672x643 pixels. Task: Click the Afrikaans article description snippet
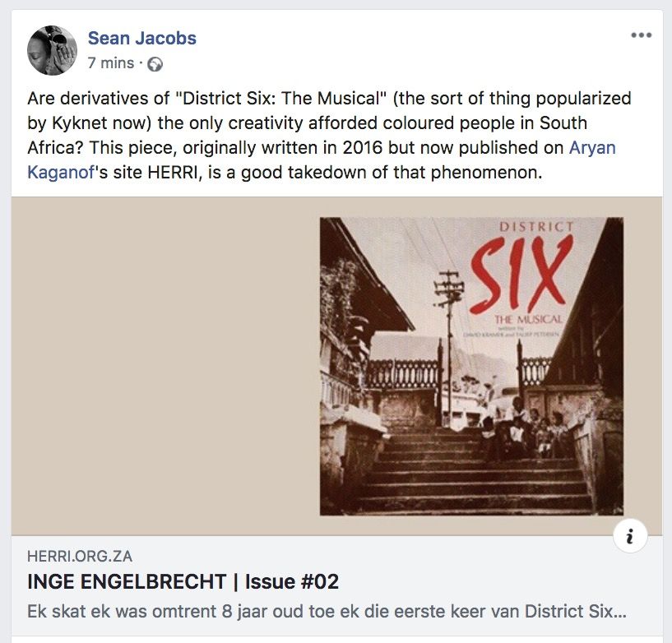click(x=327, y=611)
